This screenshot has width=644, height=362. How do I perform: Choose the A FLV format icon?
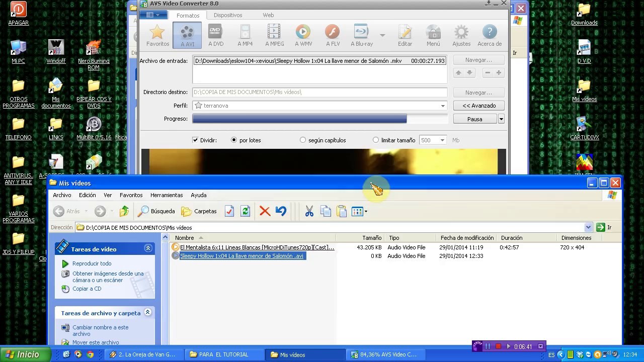333,35
